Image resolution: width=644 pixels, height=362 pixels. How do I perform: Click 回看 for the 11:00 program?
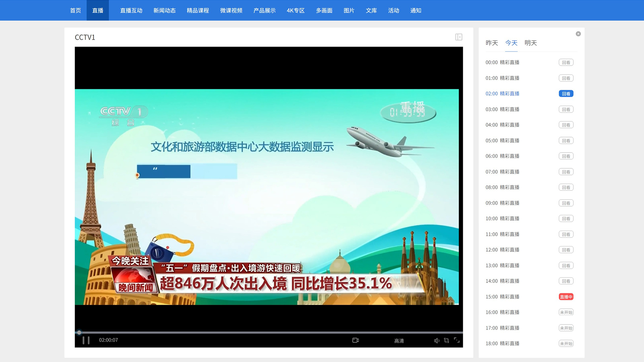(566, 234)
